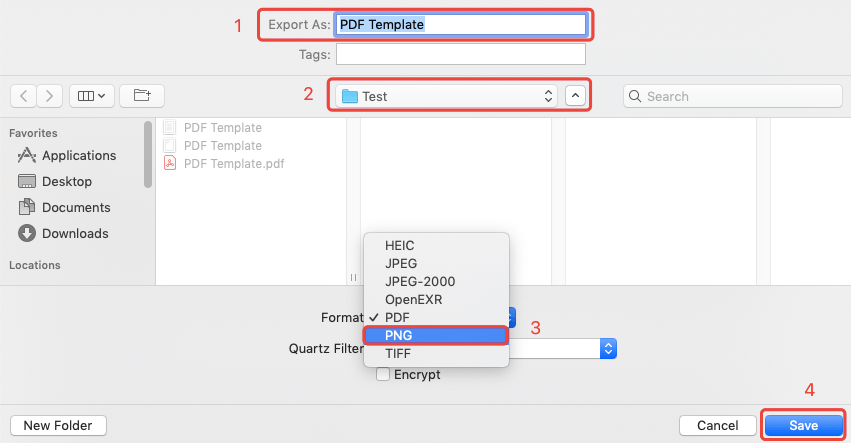Click the Cancel button
Viewport: 851px width, 443px height.
[717, 425]
